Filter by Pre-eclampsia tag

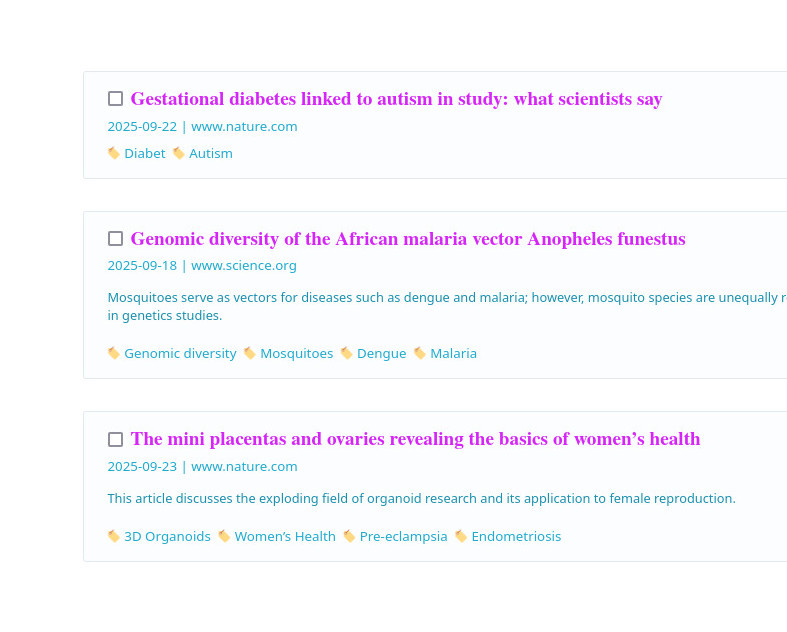pos(403,536)
